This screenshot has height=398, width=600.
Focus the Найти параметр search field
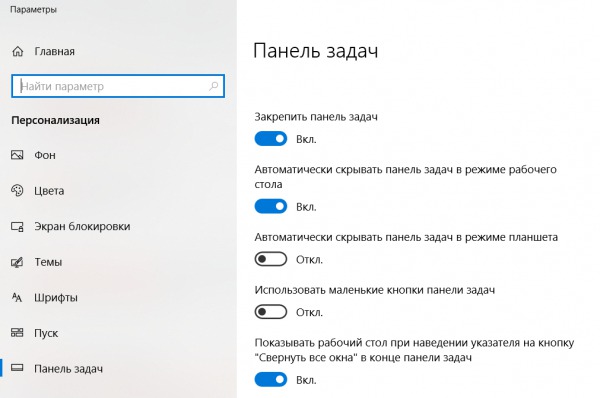click(118, 86)
